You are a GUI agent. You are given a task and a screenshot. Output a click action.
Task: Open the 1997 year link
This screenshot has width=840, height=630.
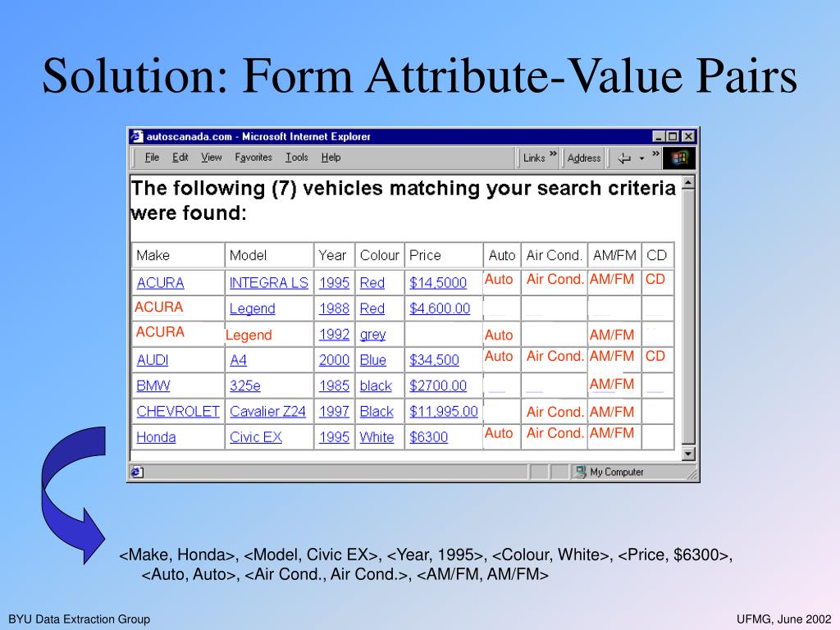[334, 412]
